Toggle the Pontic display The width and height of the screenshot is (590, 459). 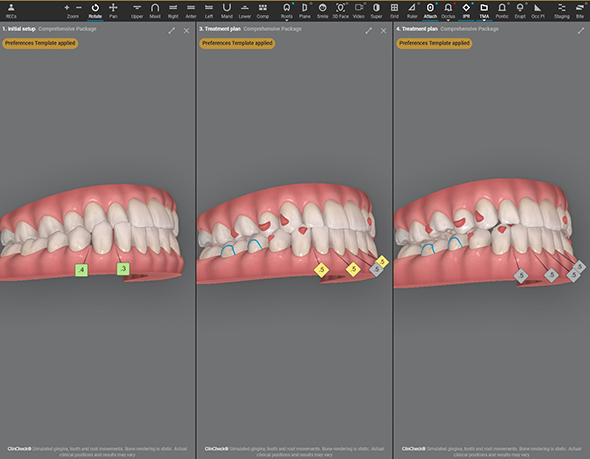point(502,11)
